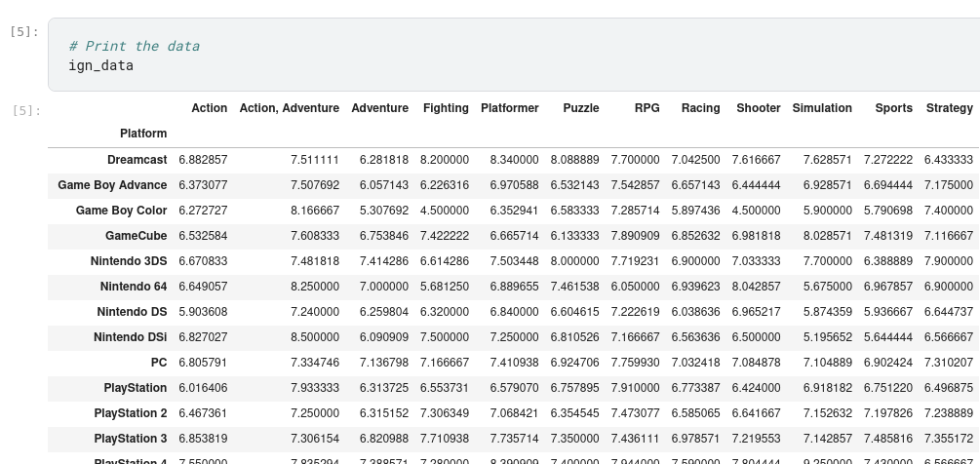Screen dimensions: 980x464
Task: Select the Platformer column header
Action: click(509, 108)
